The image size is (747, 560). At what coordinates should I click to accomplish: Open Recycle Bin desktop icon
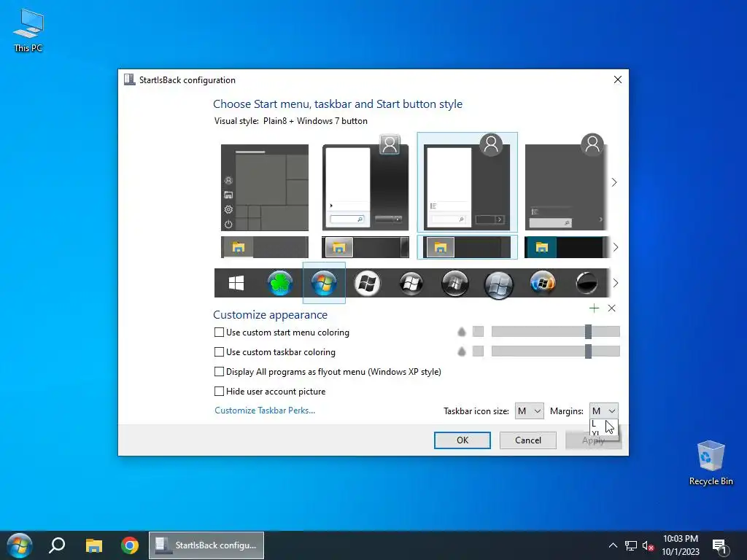pos(711,463)
